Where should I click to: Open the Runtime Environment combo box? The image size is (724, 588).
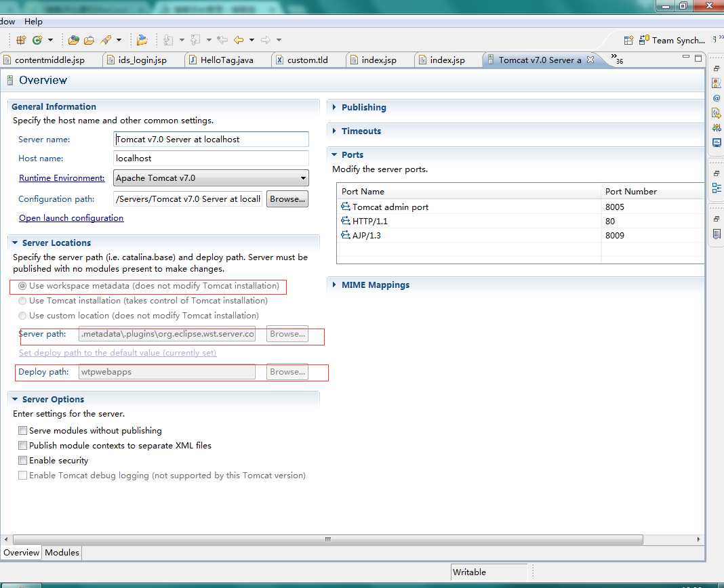tap(211, 178)
